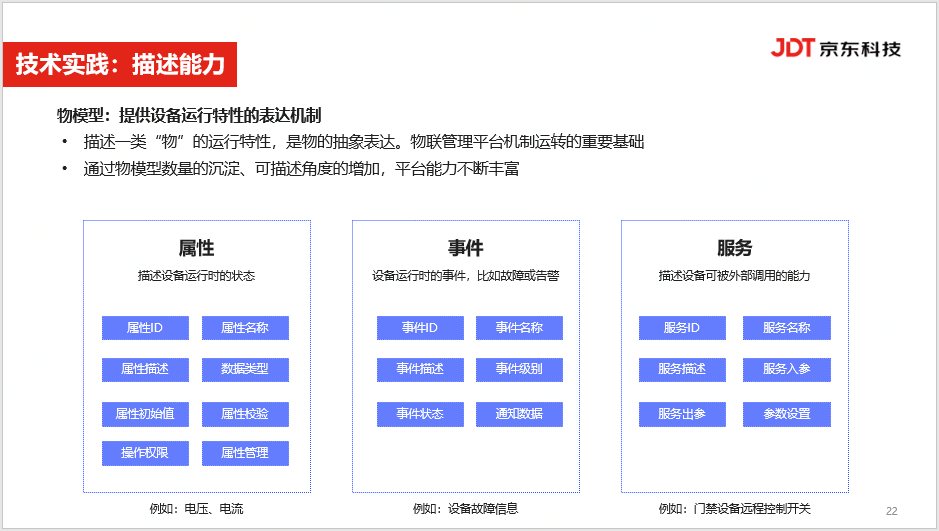Select the 服务描述 box

coord(682,369)
